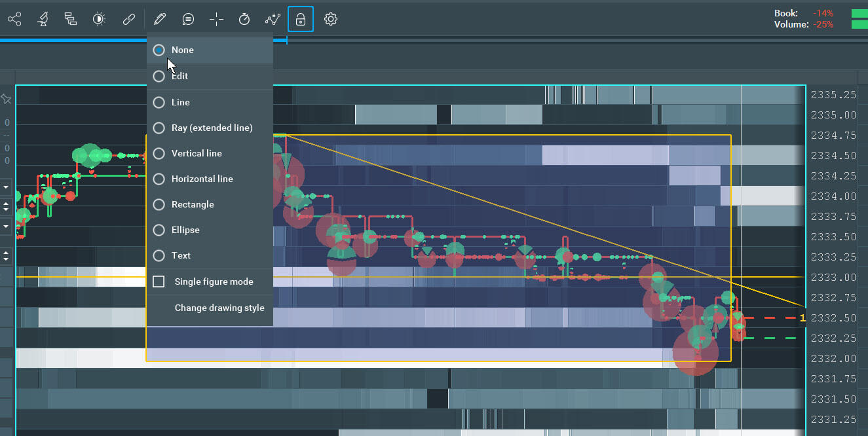Open the gear settings icon

point(331,19)
